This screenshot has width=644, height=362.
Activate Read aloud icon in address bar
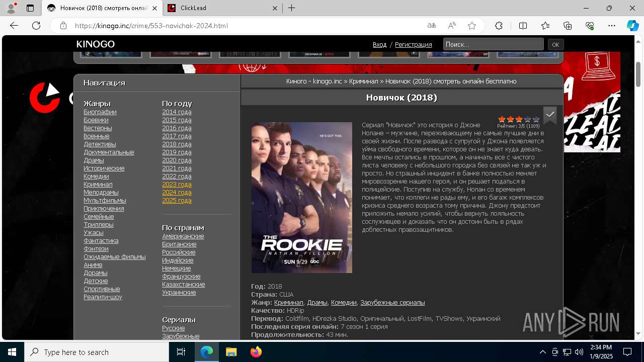(x=452, y=26)
